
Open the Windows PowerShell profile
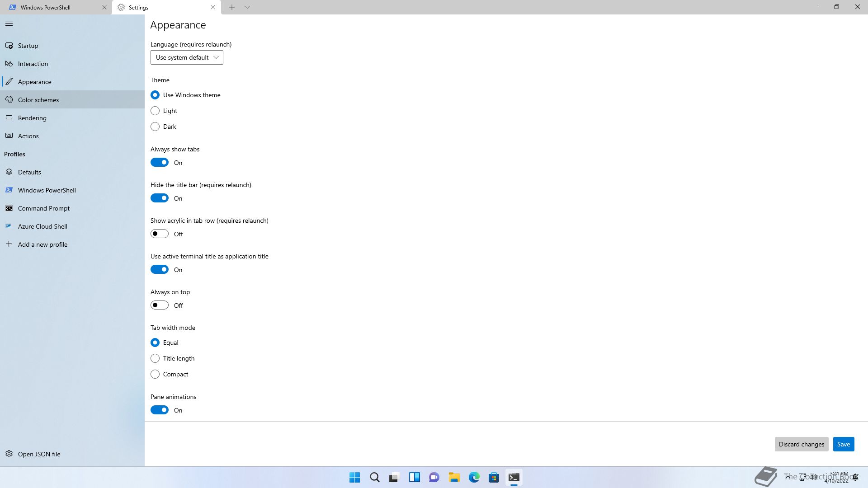pyautogui.click(x=72, y=190)
